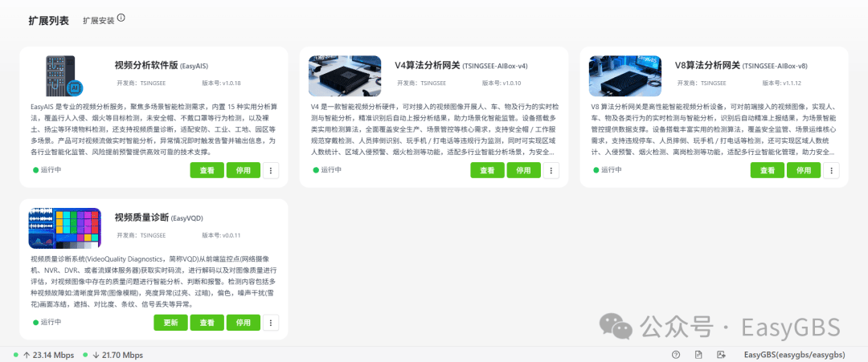This screenshot has width=868, height=362.
Task: Click the V4算法分析网关 device thumbnail
Action: point(344,75)
